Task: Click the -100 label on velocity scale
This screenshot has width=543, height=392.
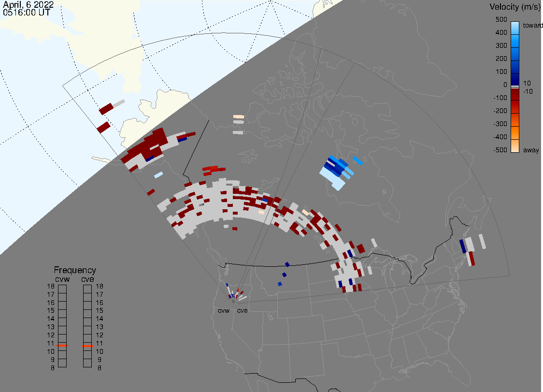Action: pos(500,98)
